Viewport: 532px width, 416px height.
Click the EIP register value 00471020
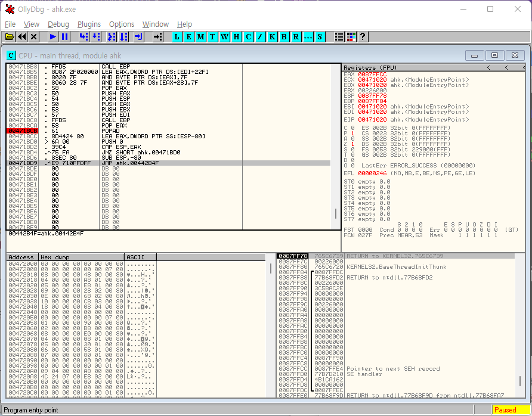click(372, 120)
